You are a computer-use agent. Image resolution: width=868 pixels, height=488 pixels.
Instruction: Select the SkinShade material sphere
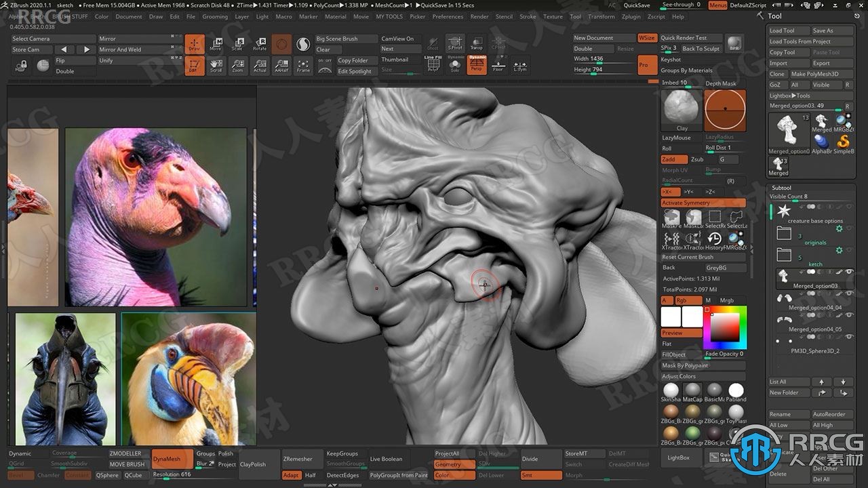pos(671,392)
